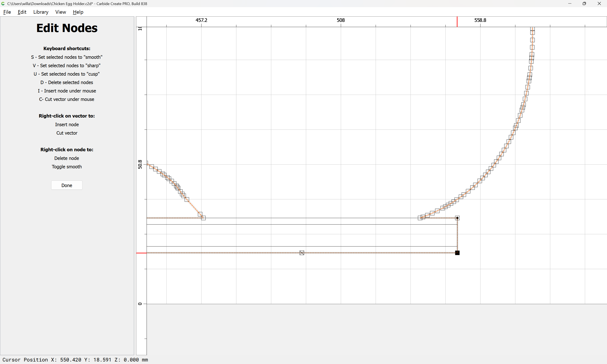Viewport: 607px width, 364px height.
Task: Open the Library menu
Action: [x=41, y=12]
